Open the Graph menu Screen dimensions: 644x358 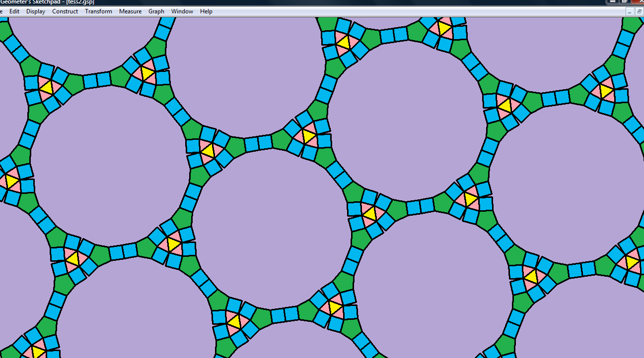(156, 11)
